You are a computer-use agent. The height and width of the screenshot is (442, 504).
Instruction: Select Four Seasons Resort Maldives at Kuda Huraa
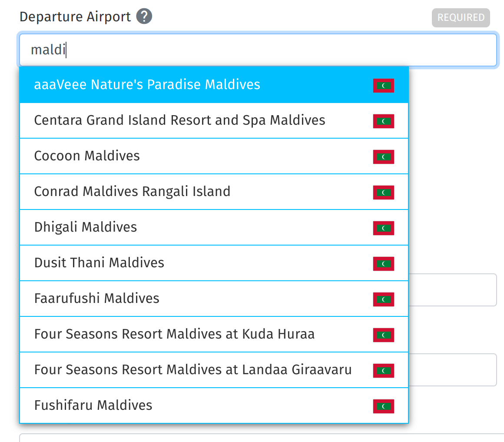click(x=214, y=335)
